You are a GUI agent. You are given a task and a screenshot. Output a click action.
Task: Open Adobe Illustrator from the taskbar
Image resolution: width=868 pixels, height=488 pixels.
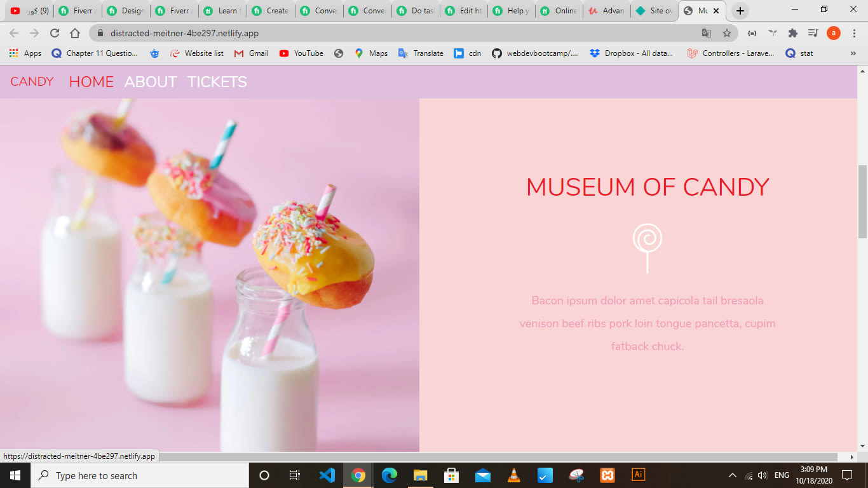tap(639, 475)
